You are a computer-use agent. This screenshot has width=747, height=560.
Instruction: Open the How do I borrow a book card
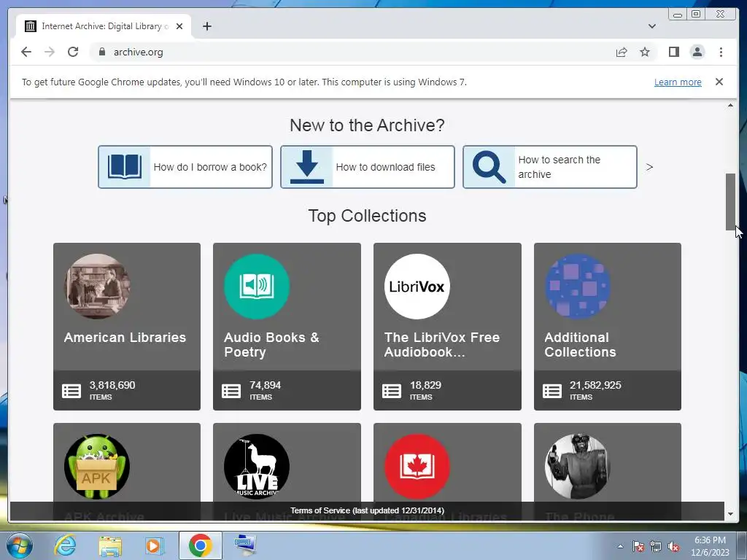click(x=185, y=167)
